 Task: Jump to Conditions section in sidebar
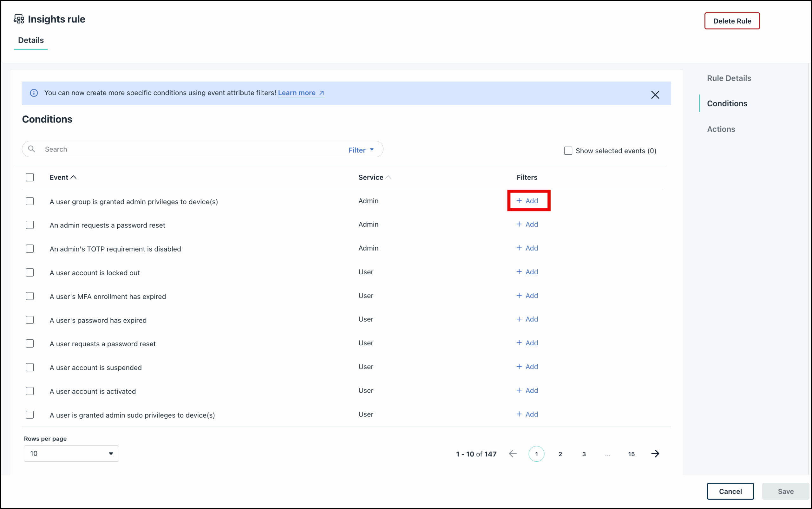pyautogui.click(x=727, y=103)
